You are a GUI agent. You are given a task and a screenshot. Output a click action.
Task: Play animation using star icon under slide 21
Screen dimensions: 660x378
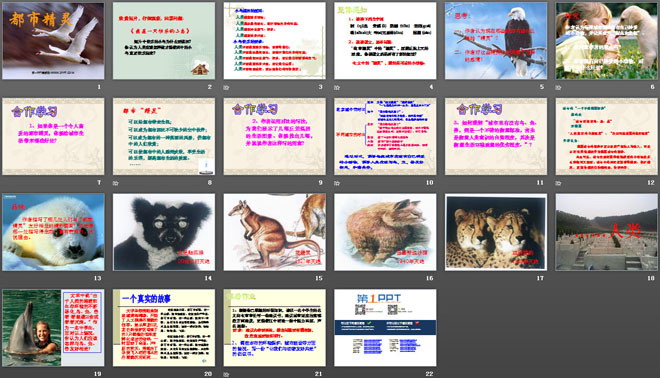[x=226, y=374]
